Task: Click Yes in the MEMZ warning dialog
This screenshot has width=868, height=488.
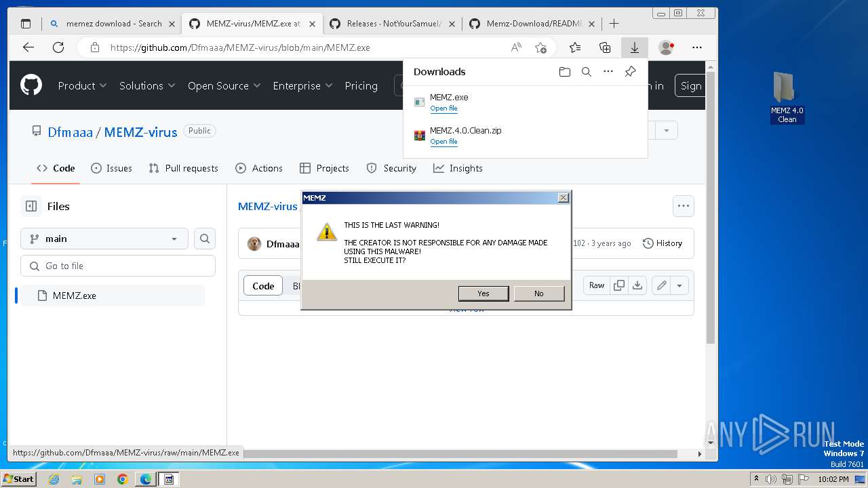Action: [483, 293]
